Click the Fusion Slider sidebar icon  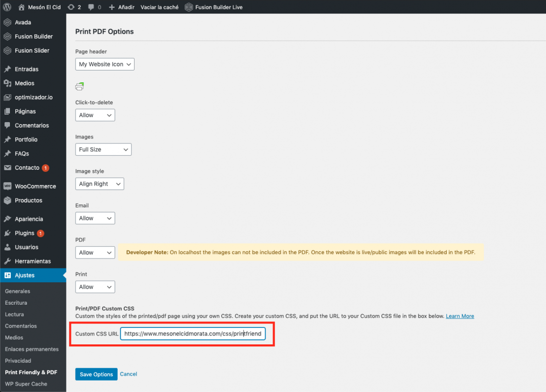(7, 51)
